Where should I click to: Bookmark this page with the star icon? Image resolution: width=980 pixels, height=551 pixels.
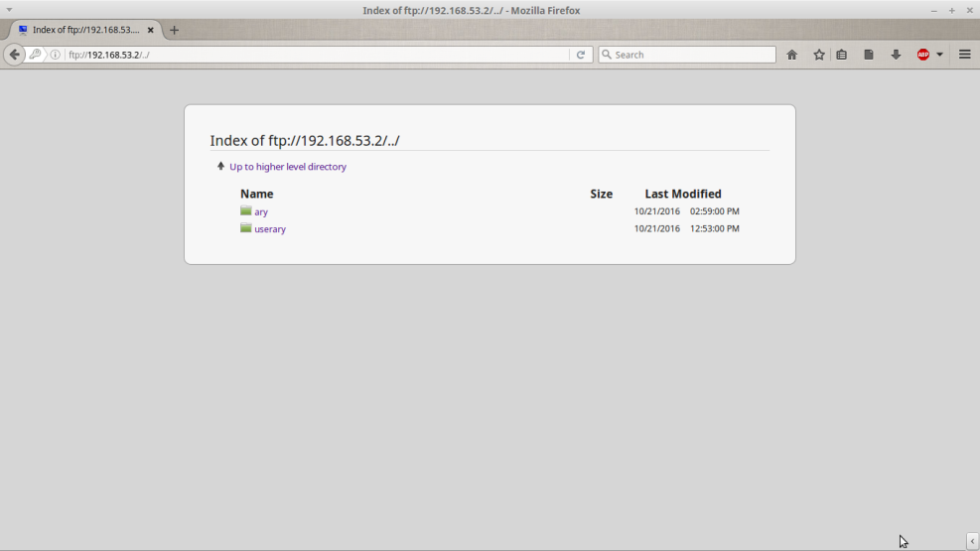[x=819, y=55]
